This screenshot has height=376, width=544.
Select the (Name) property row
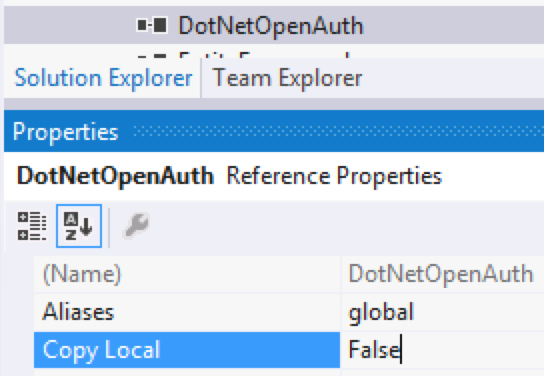point(289,274)
